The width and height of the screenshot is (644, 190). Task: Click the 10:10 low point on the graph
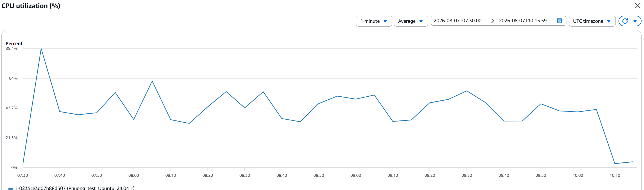pyautogui.click(x=615, y=163)
